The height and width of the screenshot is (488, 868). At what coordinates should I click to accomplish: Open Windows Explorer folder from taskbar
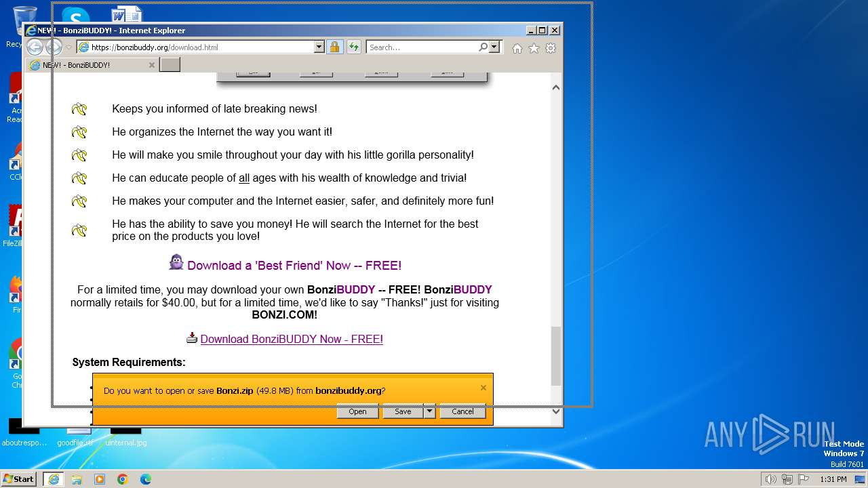(x=77, y=479)
